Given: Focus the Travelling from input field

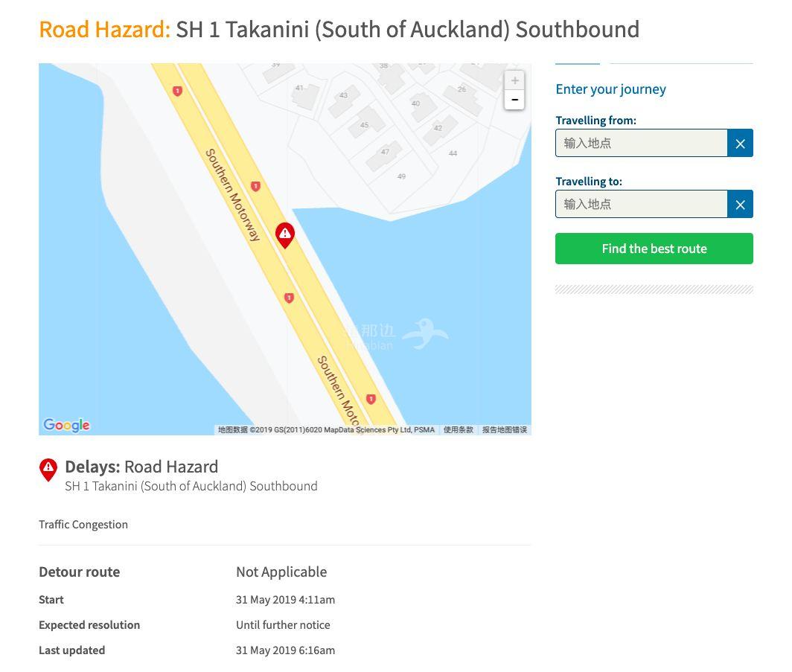Looking at the screenshot, I should coord(641,144).
